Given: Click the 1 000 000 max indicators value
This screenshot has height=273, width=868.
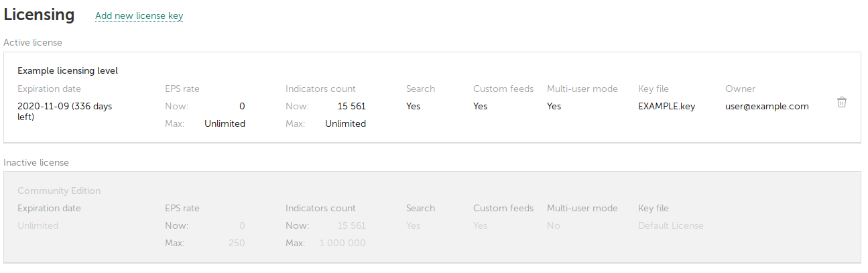Looking at the screenshot, I should pos(343,243).
